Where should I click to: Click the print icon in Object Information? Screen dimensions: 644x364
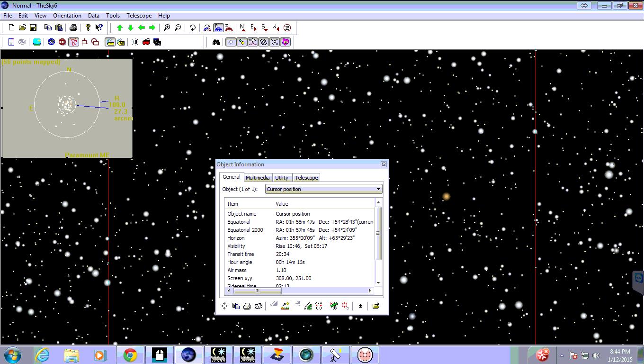(247, 306)
